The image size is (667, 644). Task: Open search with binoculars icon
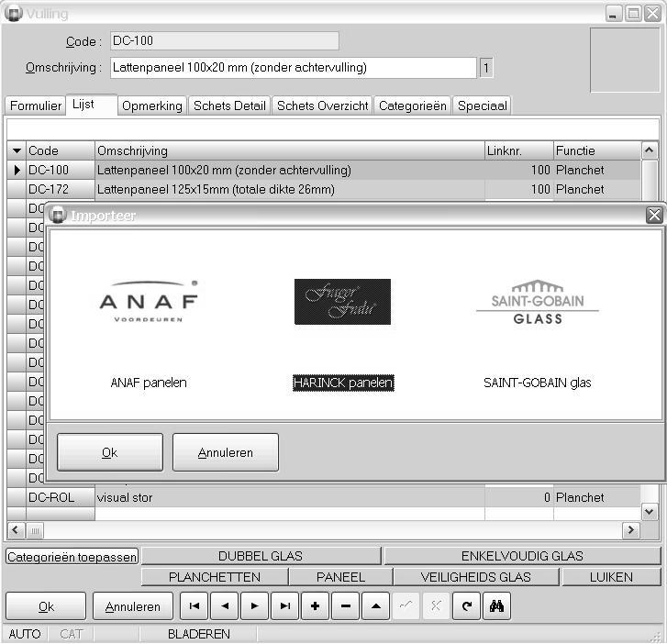point(497,605)
